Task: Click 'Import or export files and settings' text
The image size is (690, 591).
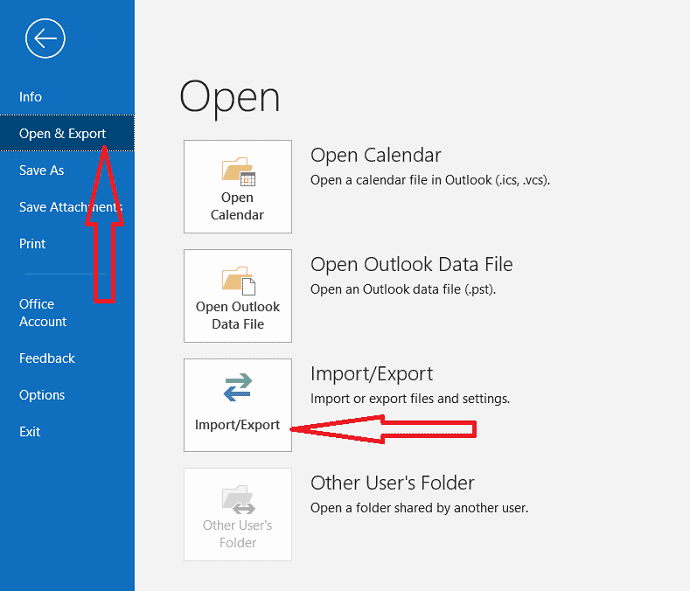Action: coord(410,399)
